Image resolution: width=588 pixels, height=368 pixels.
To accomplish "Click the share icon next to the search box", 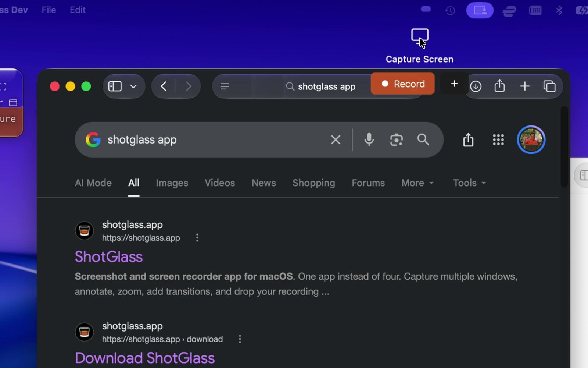I will click(x=468, y=140).
